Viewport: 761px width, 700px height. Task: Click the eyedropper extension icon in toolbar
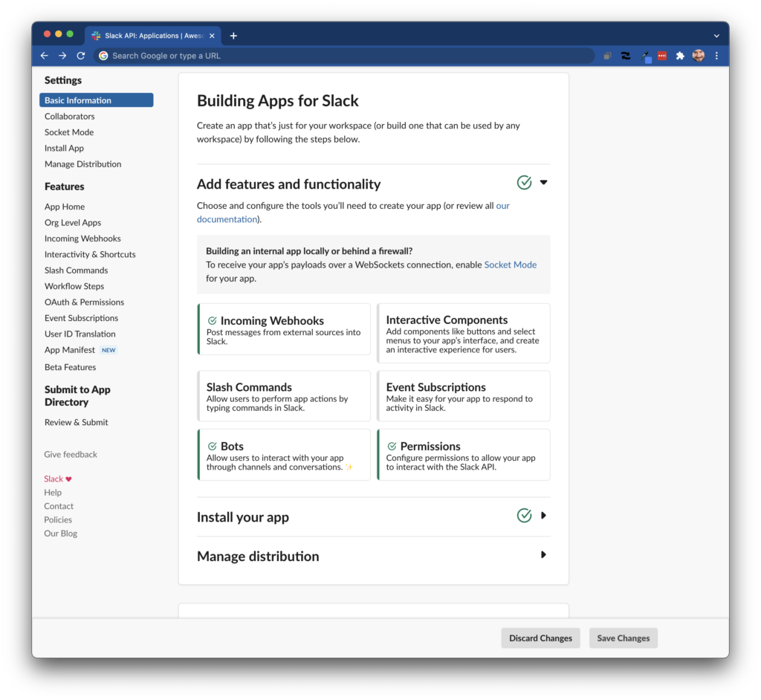pos(644,56)
